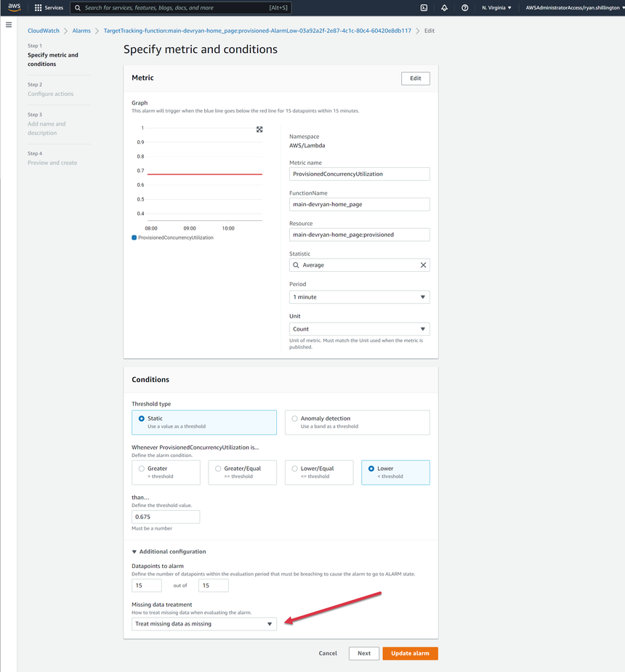Collapse the Additional configuration section
Screen dimensions: 625x672
click(x=134, y=552)
